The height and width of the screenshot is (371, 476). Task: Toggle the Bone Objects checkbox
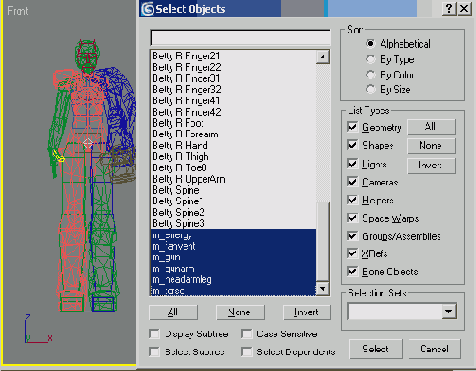[x=352, y=271]
